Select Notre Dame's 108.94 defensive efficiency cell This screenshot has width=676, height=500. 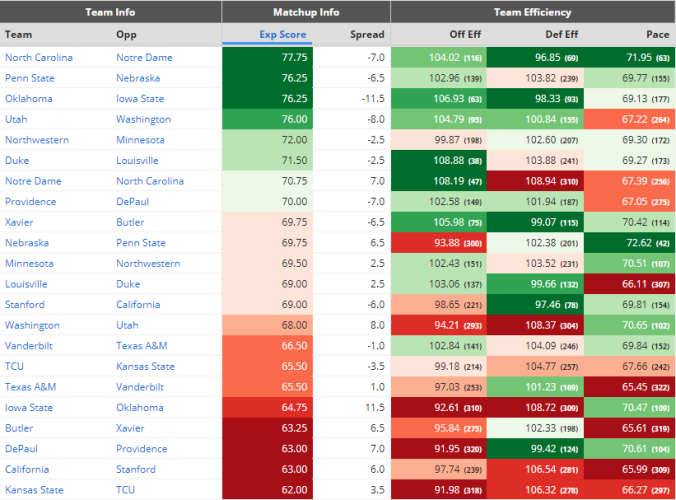point(535,181)
